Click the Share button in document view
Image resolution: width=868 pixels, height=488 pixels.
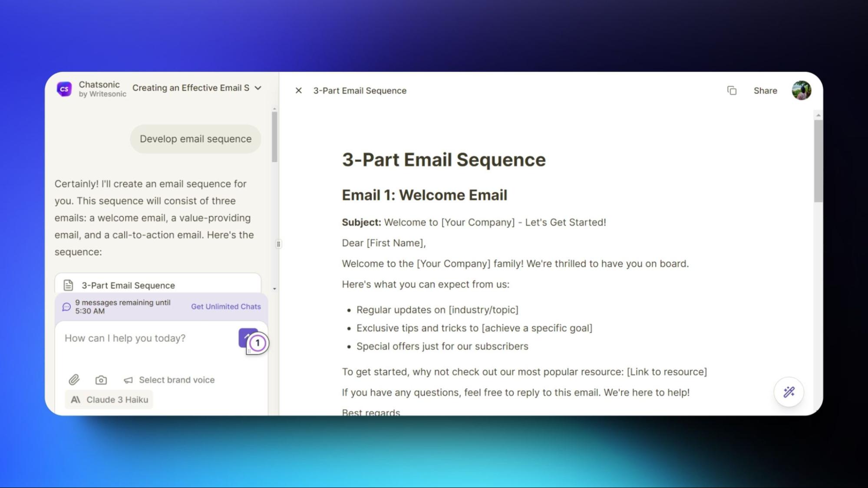(765, 91)
